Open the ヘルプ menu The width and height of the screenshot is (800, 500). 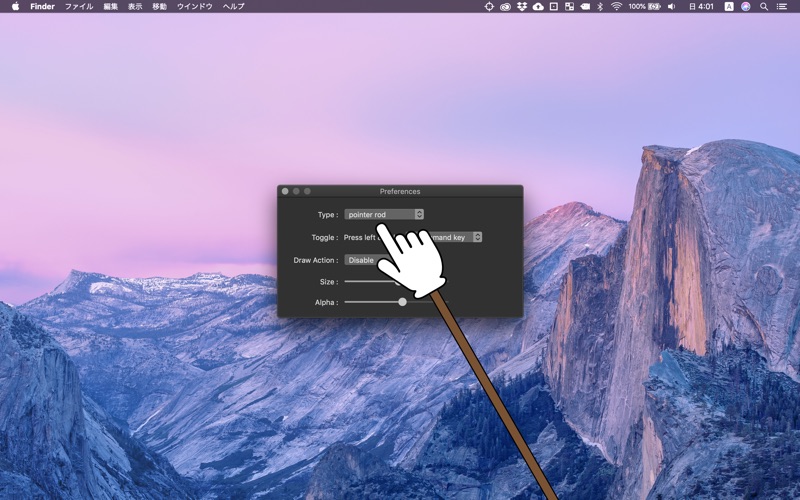[x=234, y=6]
